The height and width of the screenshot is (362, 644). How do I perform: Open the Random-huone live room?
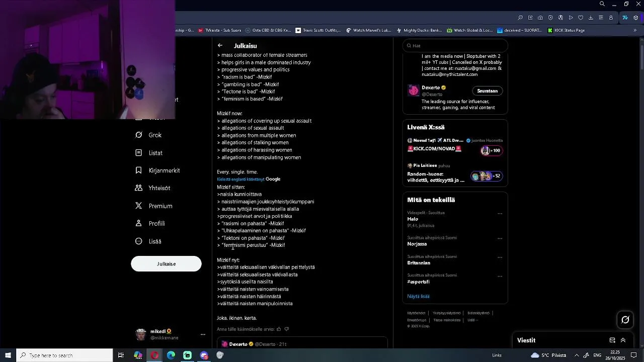point(455,173)
